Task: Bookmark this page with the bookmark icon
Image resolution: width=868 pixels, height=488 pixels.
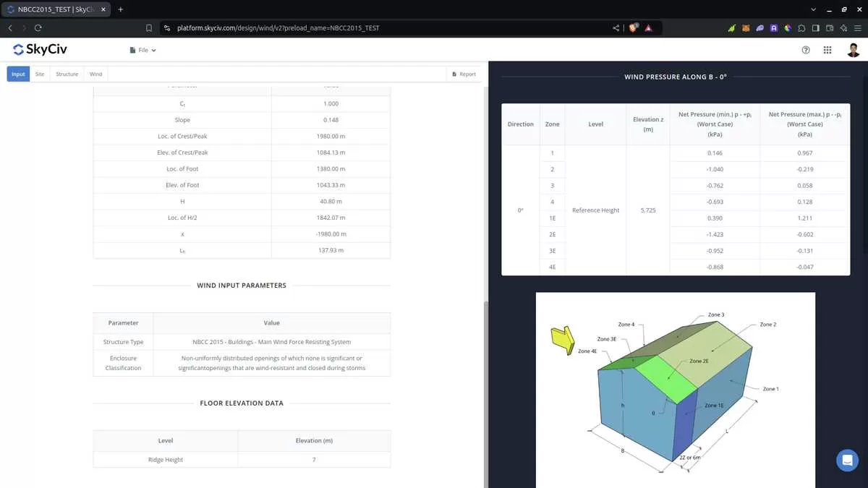Action: (x=149, y=28)
